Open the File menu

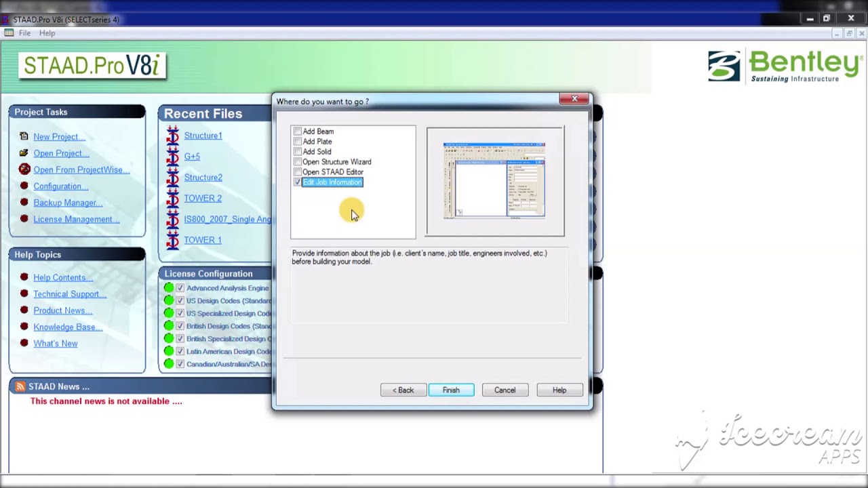tap(25, 33)
